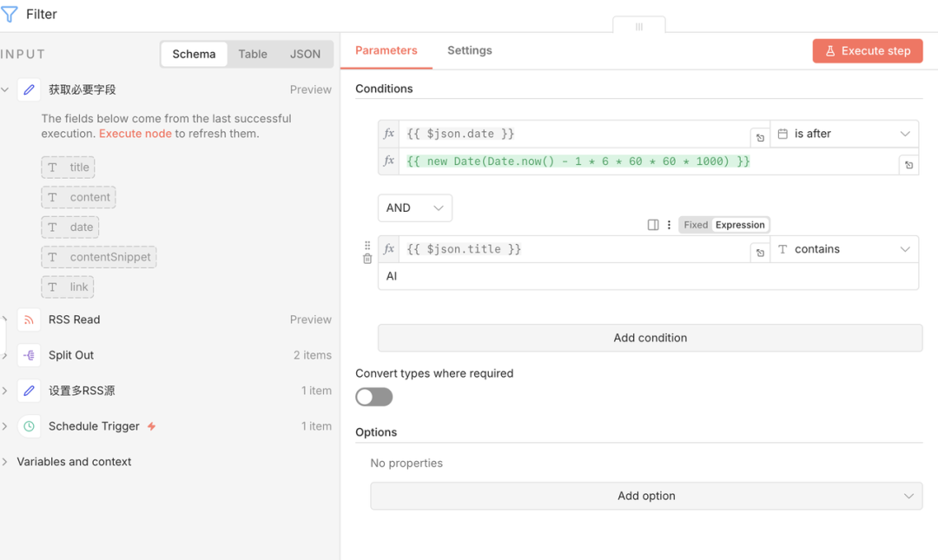
Task: Click the drag handle beside title condition
Action: click(x=367, y=246)
